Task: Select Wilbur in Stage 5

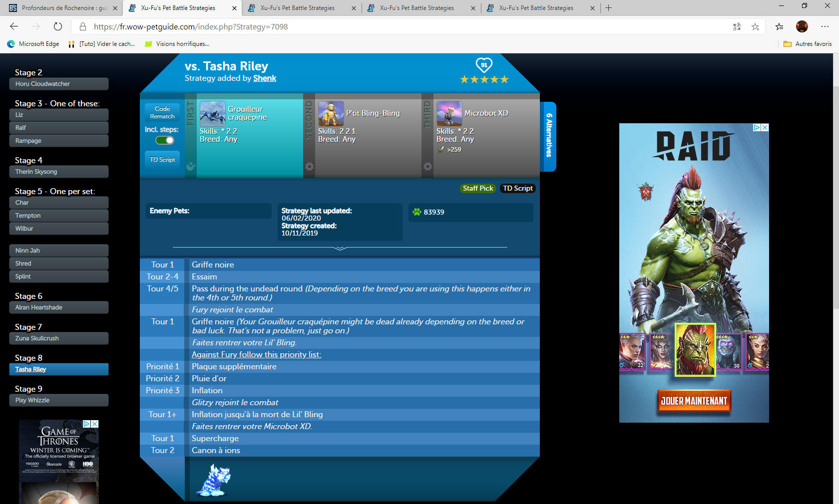Action: pyautogui.click(x=59, y=229)
